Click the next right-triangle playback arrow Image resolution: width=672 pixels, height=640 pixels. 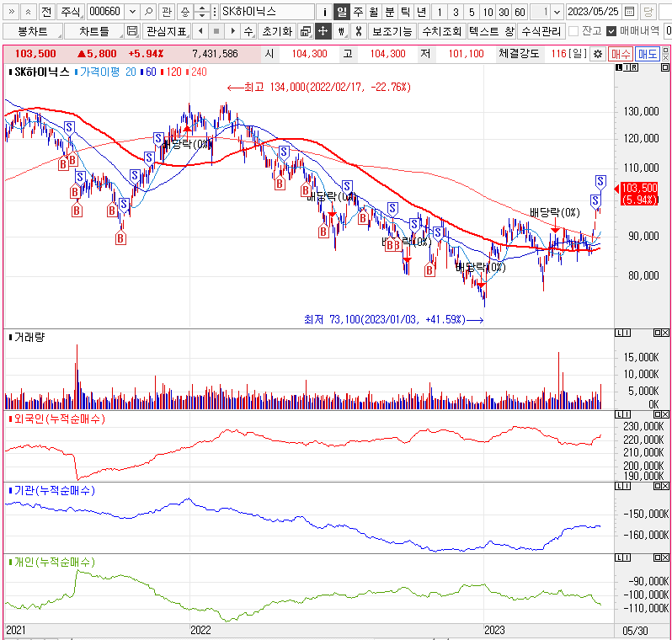[x=232, y=31]
